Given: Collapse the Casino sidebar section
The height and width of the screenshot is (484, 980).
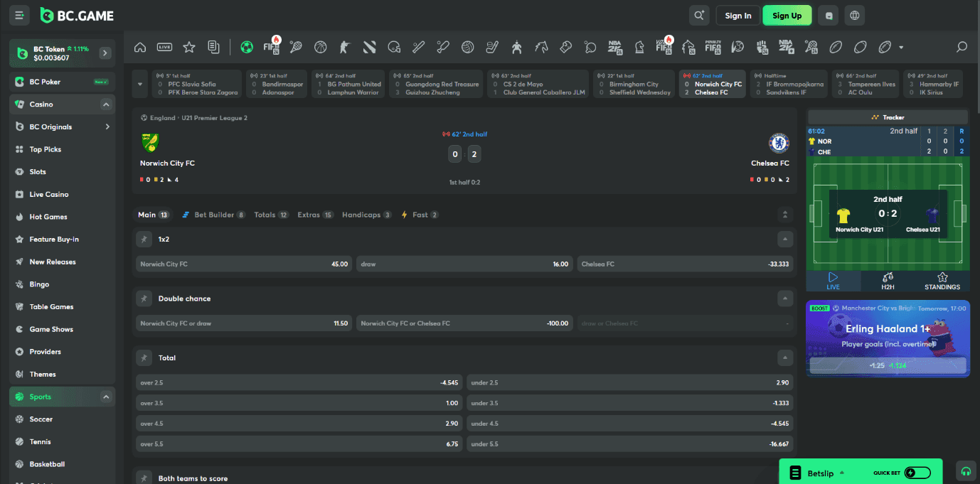Looking at the screenshot, I should click(106, 104).
